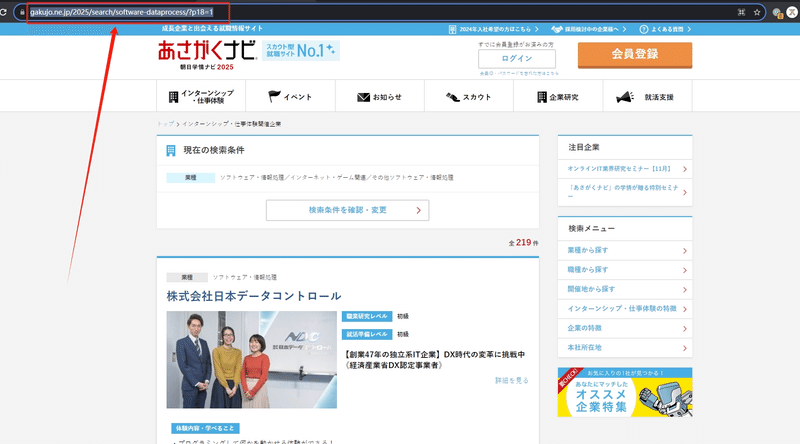Open the よくある質問 help link

coord(666,29)
